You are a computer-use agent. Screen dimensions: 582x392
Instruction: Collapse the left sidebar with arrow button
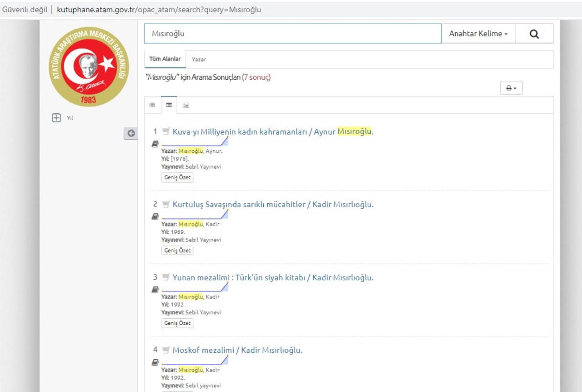tap(131, 133)
